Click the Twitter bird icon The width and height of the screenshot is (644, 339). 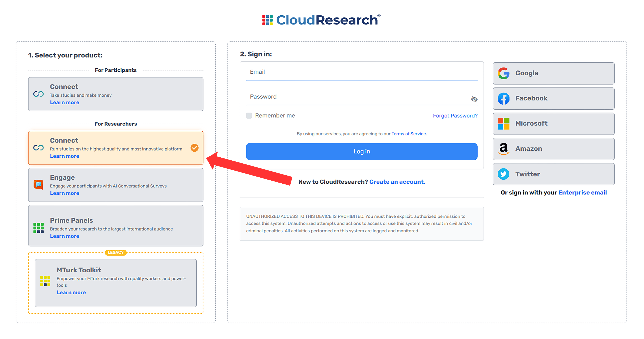click(503, 174)
